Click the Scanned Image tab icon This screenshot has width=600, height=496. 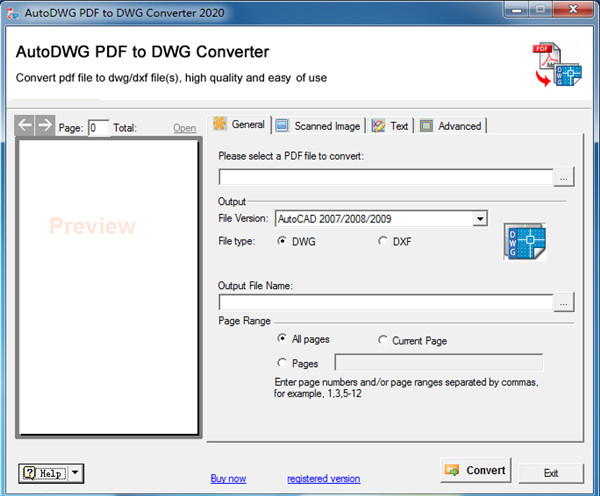tap(282, 126)
